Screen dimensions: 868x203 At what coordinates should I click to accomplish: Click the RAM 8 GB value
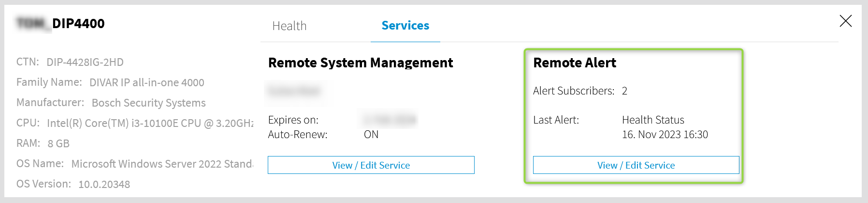tap(58, 143)
